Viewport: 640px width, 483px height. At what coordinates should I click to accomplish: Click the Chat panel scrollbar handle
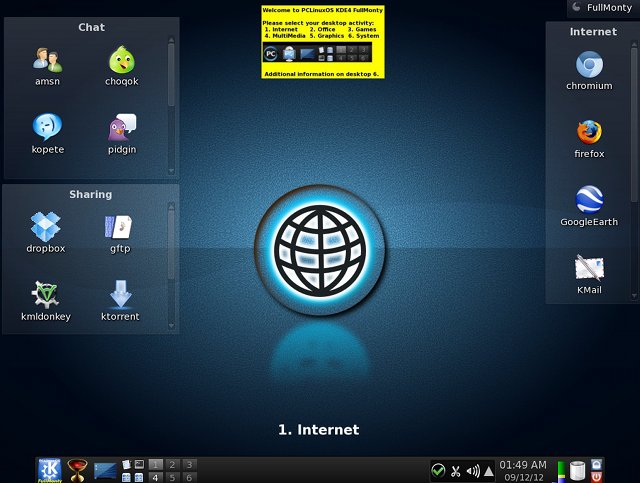171,74
